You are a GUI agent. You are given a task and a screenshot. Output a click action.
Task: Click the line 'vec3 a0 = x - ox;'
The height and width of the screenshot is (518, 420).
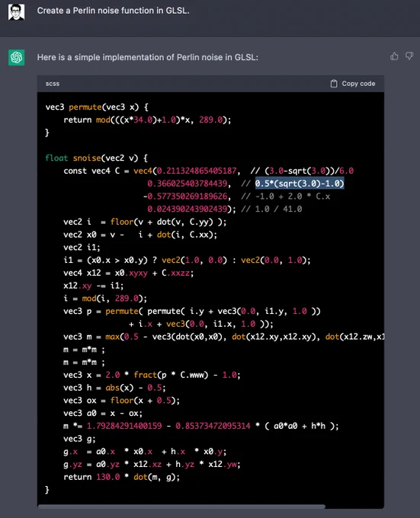pos(103,414)
